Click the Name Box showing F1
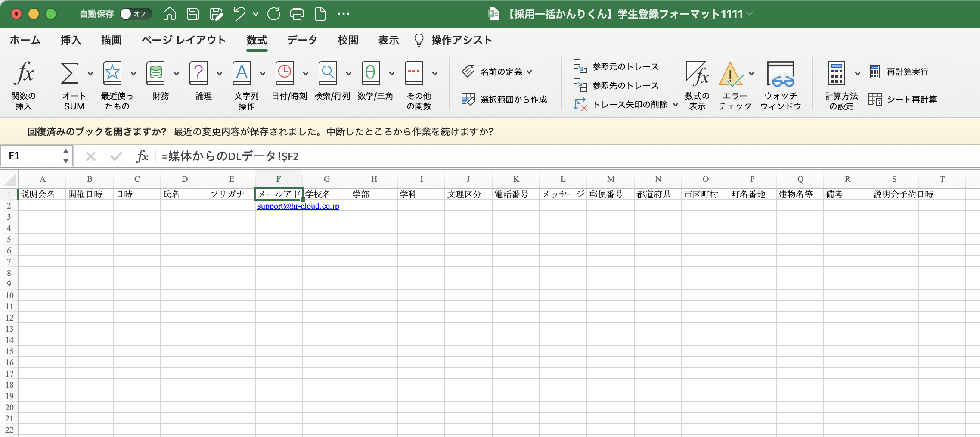The image size is (980, 437). [x=32, y=156]
